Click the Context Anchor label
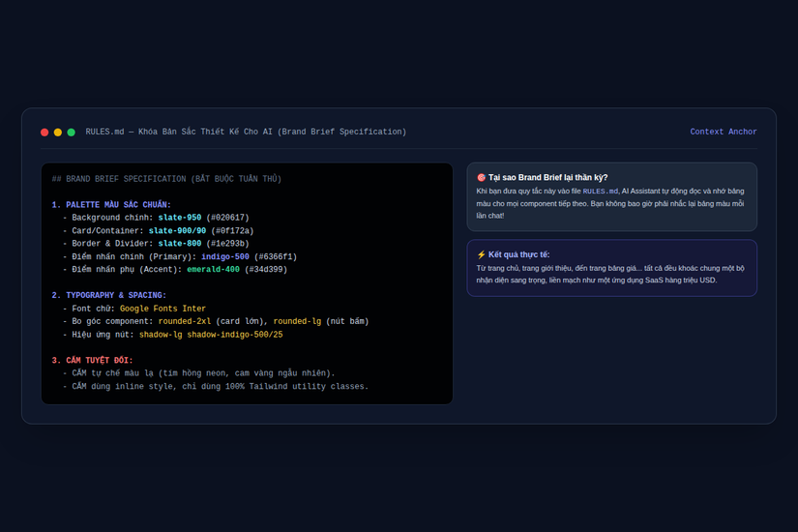798x532 pixels. [x=724, y=132]
